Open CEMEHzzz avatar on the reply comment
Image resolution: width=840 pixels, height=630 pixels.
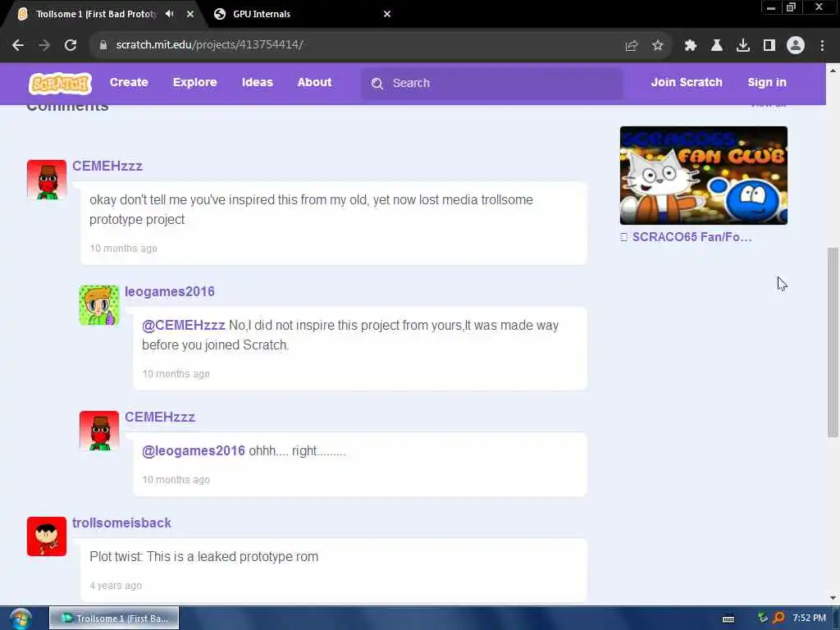coord(99,431)
